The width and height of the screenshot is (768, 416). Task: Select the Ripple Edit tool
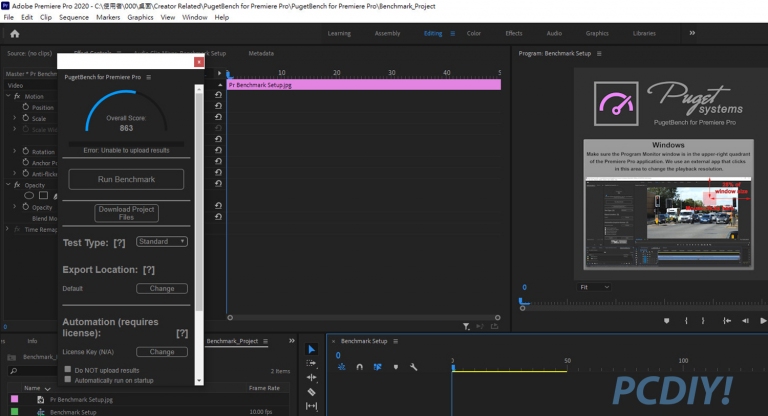point(312,377)
